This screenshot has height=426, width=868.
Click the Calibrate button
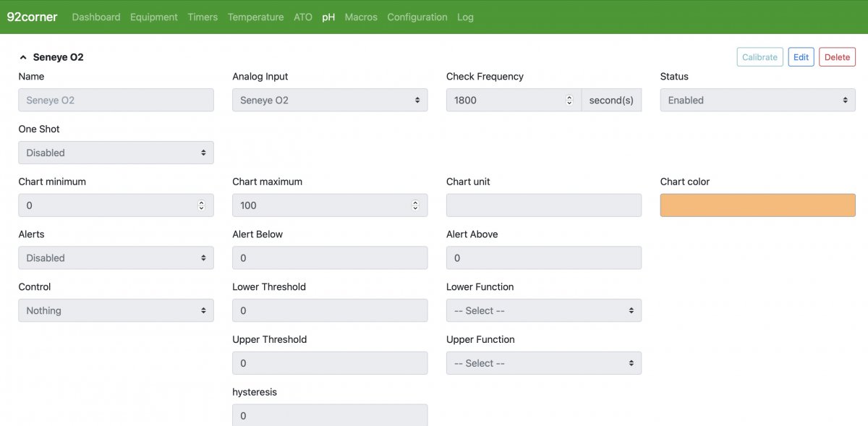click(x=759, y=57)
